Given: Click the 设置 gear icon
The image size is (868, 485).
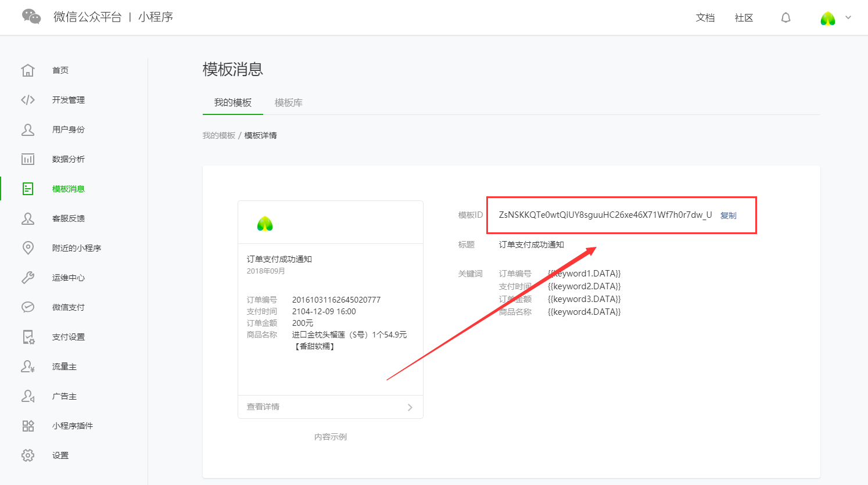Looking at the screenshot, I should [28, 455].
